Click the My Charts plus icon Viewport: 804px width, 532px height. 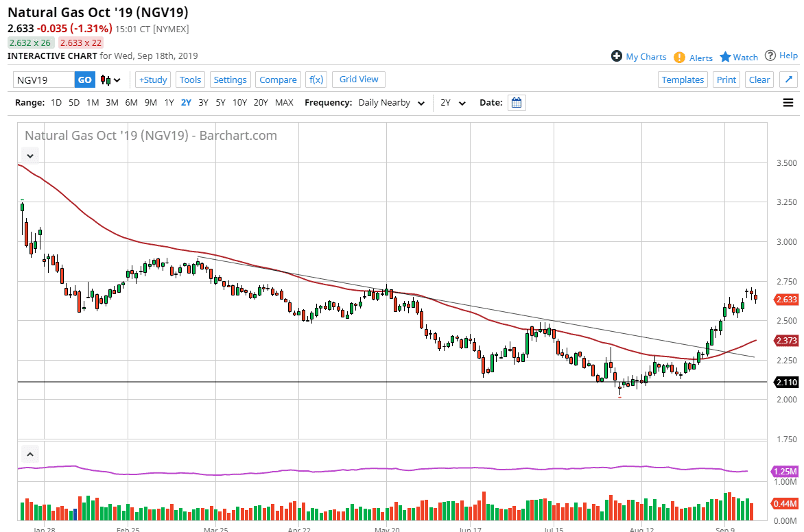click(617, 56)
